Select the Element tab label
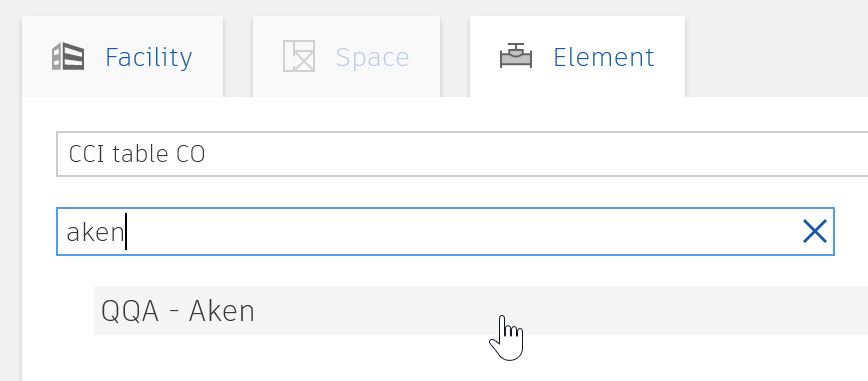This screenshot has height=381, width=868. point(603,57)
